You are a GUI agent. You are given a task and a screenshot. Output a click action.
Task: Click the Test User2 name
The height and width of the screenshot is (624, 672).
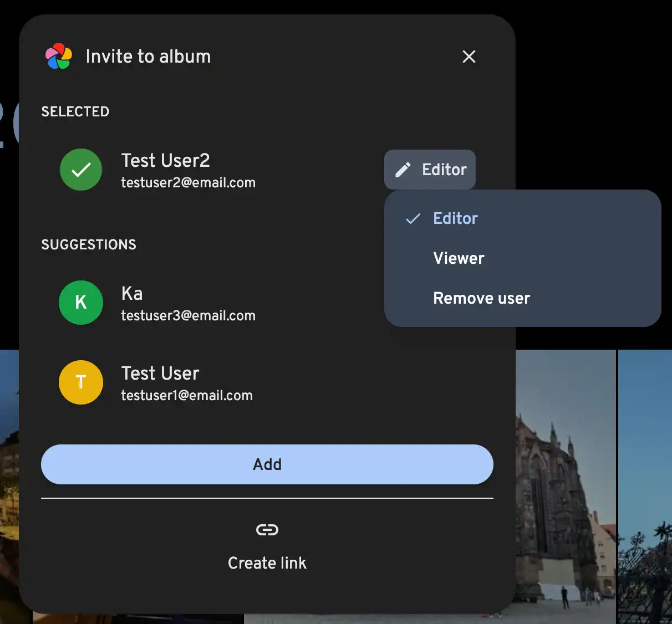(x=165, y=161)
